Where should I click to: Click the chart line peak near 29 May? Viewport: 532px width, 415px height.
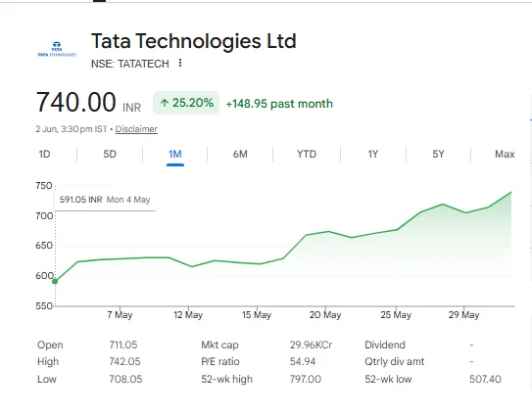443,205
